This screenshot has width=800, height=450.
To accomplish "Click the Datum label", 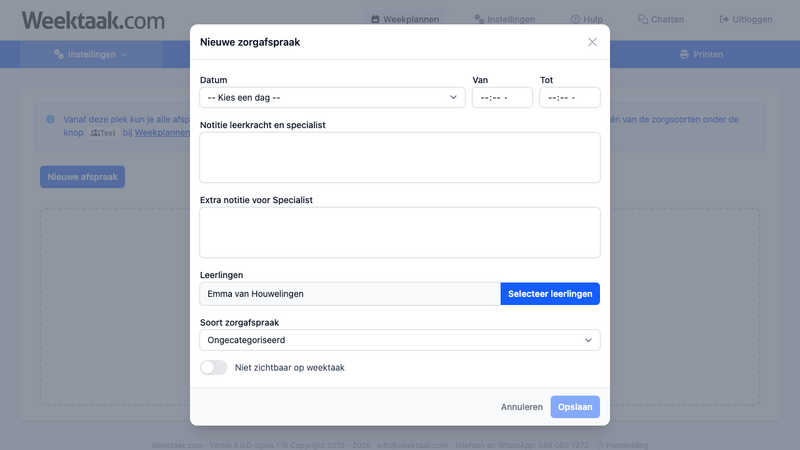I will [213, 80].
